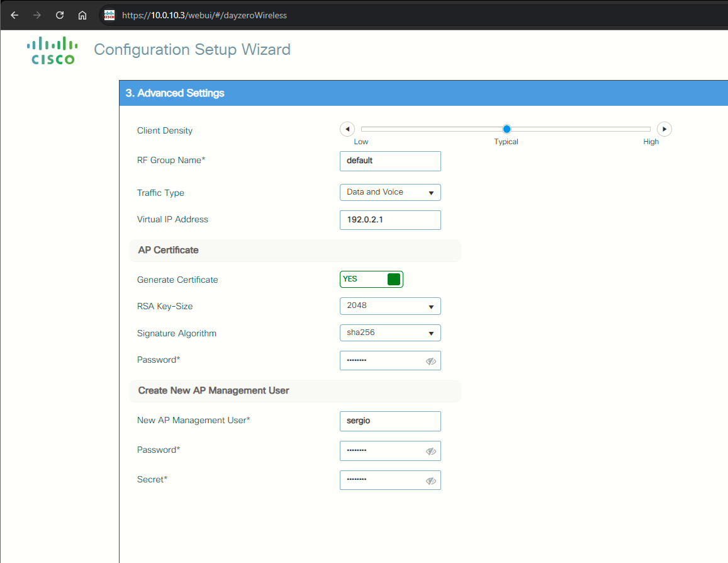This screenshot has height=563, width=728.
Task: Click the address bar URL
Action: [204, 15]
